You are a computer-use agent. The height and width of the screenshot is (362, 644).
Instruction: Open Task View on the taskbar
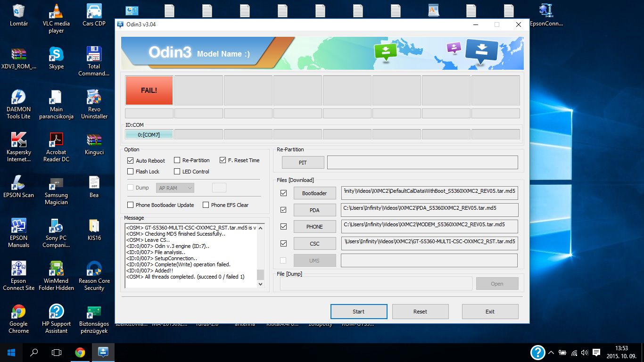click(57, 352)
